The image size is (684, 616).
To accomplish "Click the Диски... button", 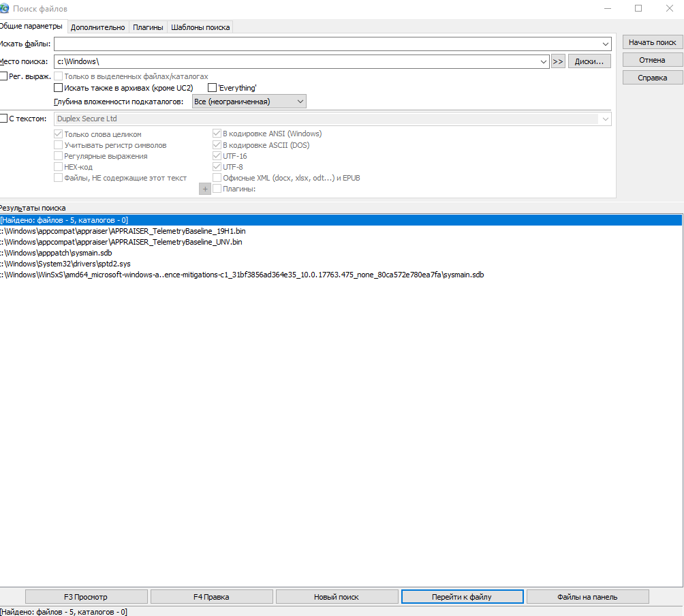I will (x=589, y=61).
